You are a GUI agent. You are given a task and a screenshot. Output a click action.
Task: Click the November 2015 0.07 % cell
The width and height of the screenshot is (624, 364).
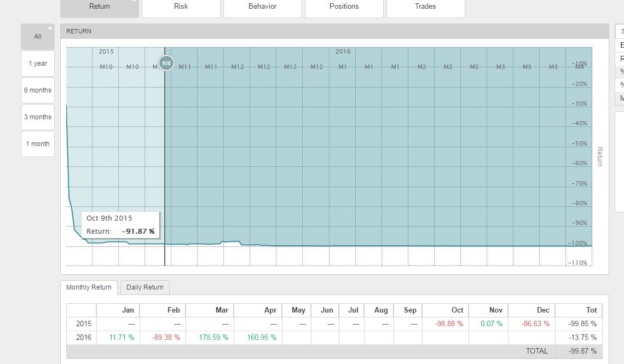click(x=491, y=323)
